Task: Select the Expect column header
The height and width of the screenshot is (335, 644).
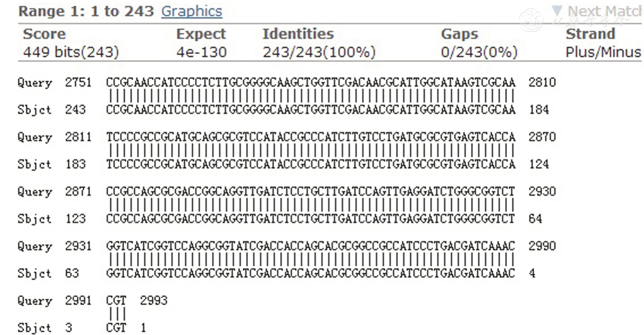Action: [x=201, y=34]
